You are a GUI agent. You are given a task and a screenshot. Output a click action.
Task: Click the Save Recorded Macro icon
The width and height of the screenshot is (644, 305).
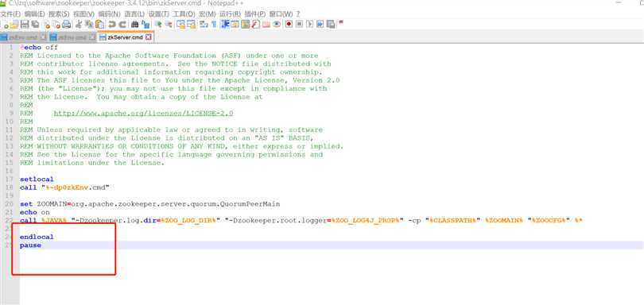[330, 24]
